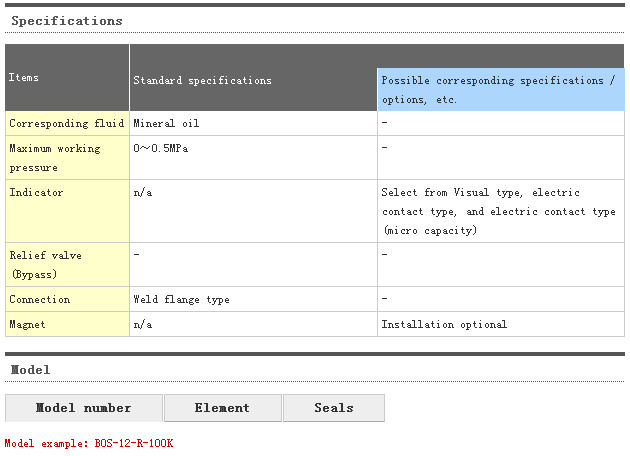Select the Maximum working pressure row label
Viewport: 630px width, 456px height.
point(55,158)
